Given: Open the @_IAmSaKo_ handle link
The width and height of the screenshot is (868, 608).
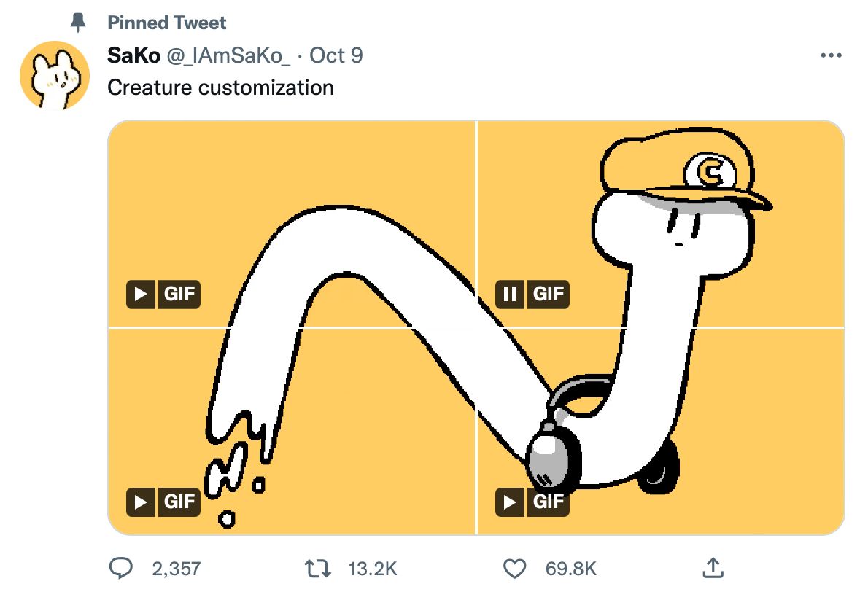Looking at the screenshot, I should click(x=228, y=55).
